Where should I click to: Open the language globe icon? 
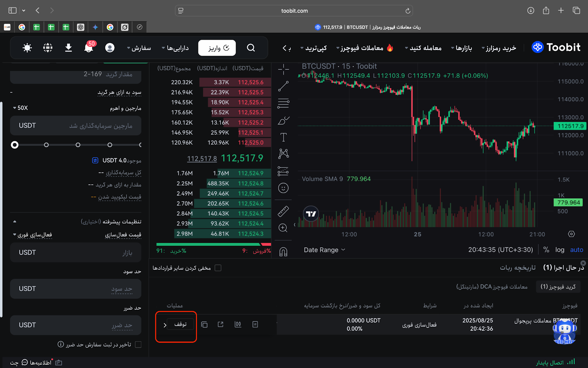coord(48,48)
